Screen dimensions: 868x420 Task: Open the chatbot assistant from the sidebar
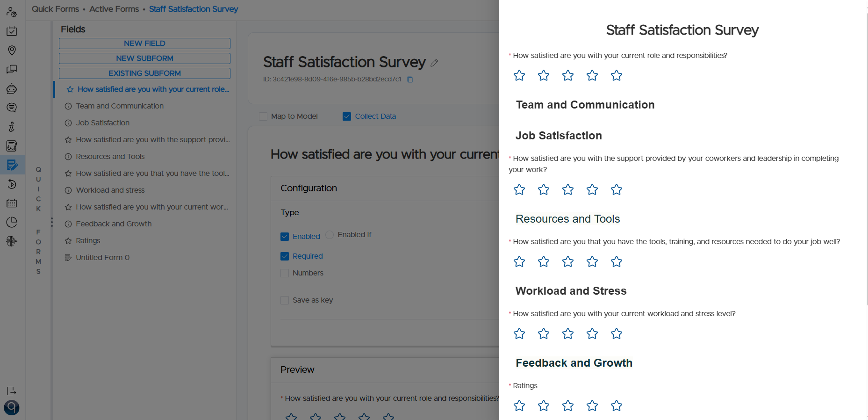tap(12, 88)
